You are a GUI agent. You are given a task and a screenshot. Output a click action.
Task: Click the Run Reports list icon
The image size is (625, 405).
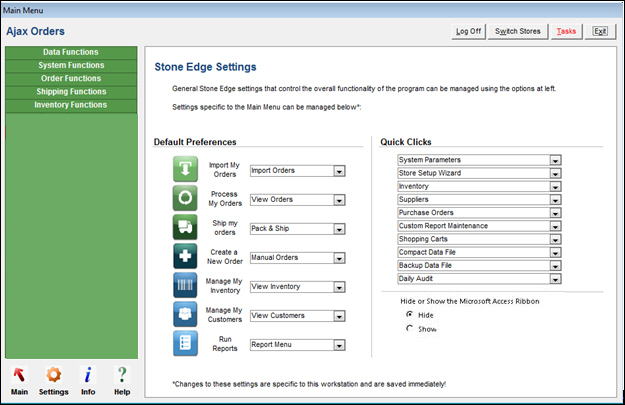coord(185,343)
